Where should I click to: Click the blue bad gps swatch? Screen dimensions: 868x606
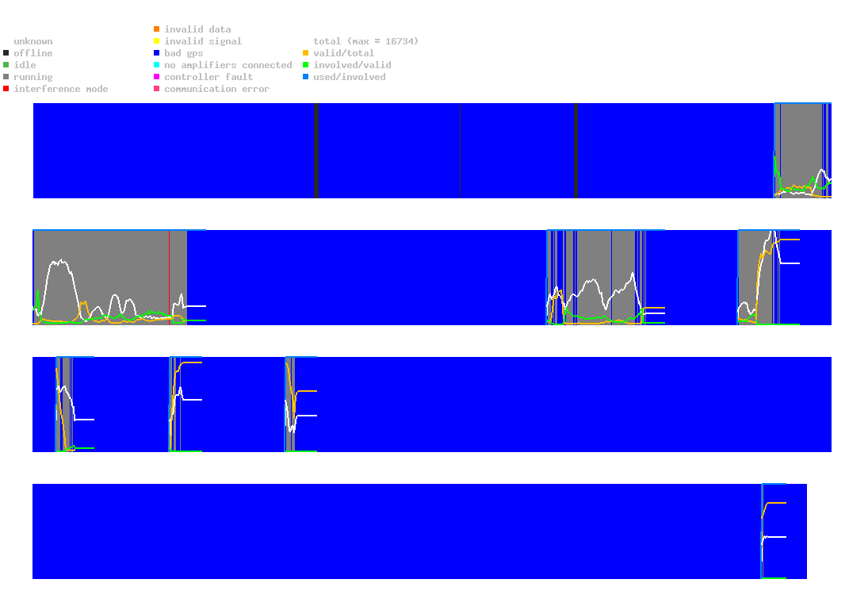pos(157,53)
